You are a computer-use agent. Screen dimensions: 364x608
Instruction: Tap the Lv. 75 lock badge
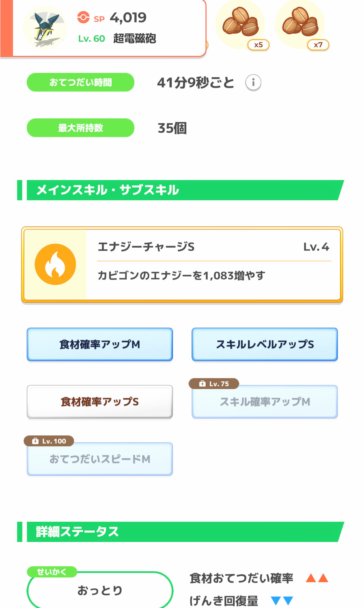pyautogui.click(x=214, y=384)
